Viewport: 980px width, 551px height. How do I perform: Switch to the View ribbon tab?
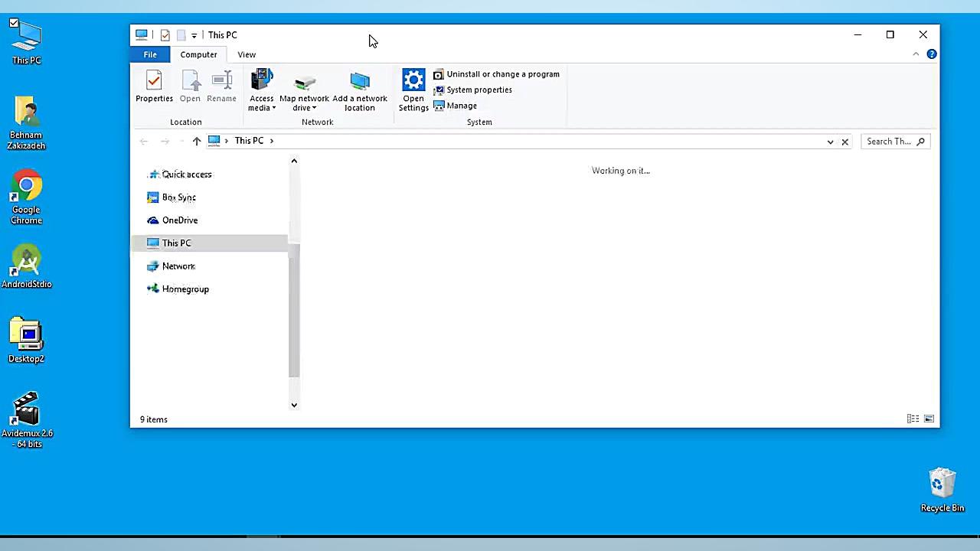pyautogui.click(x=247, y=54)
